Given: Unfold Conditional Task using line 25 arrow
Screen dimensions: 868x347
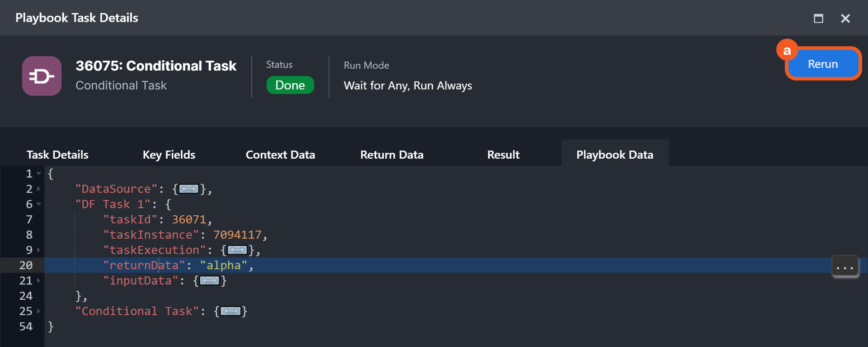Looking at the screenshot, I should pyautogui.click(x=39, y=311).
